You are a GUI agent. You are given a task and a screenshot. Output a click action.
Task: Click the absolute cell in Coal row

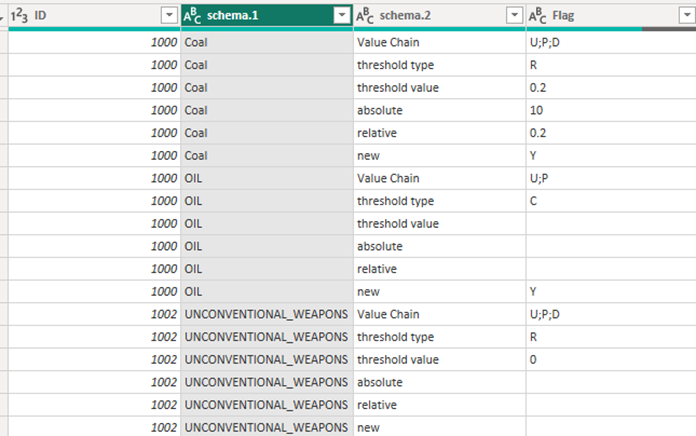pos(439,111)
